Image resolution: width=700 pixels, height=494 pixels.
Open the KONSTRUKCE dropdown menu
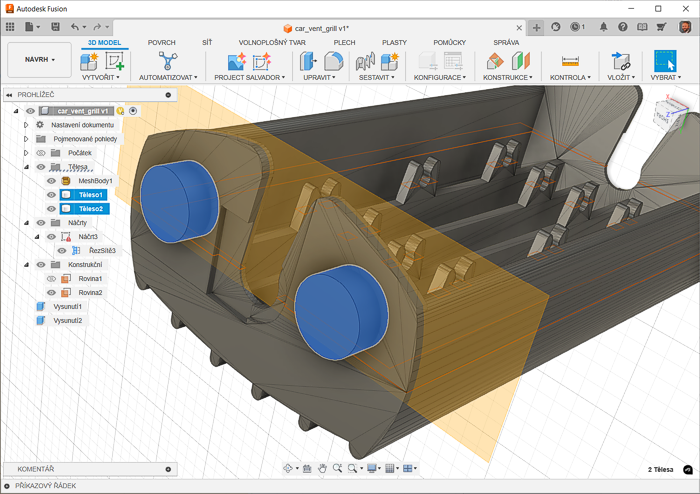coord(508,77)
